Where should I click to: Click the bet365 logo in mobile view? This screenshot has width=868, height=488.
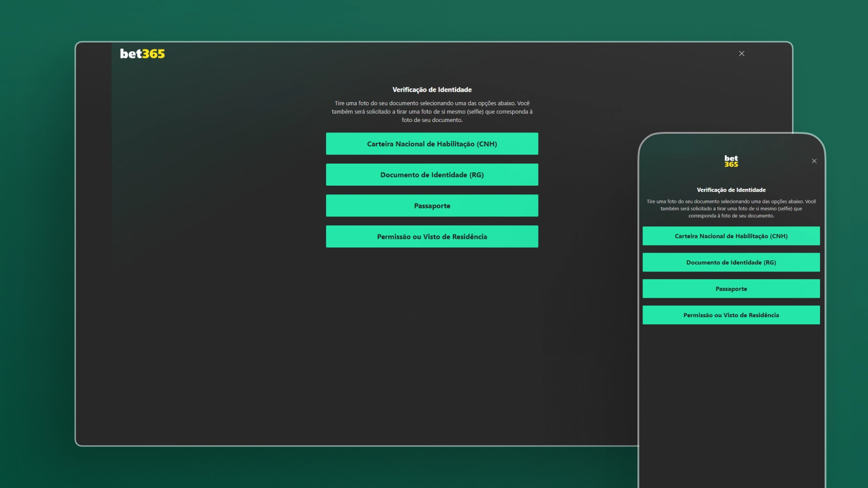pyautogui.click(x=731, y=161)
